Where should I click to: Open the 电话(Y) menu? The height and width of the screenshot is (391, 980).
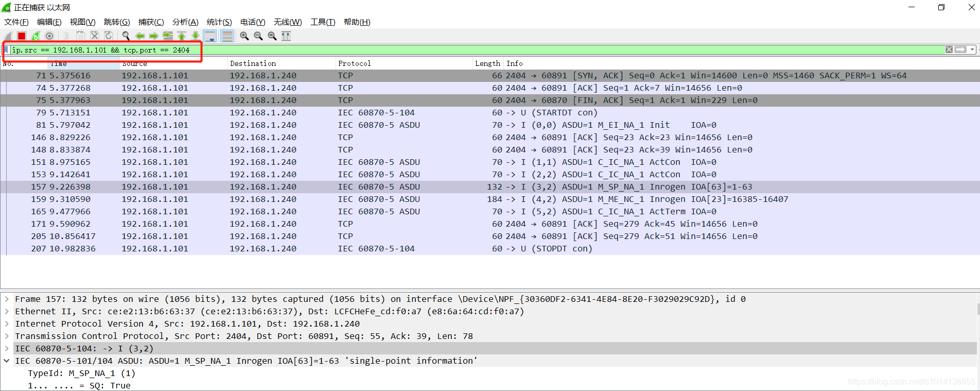[253, 22]
